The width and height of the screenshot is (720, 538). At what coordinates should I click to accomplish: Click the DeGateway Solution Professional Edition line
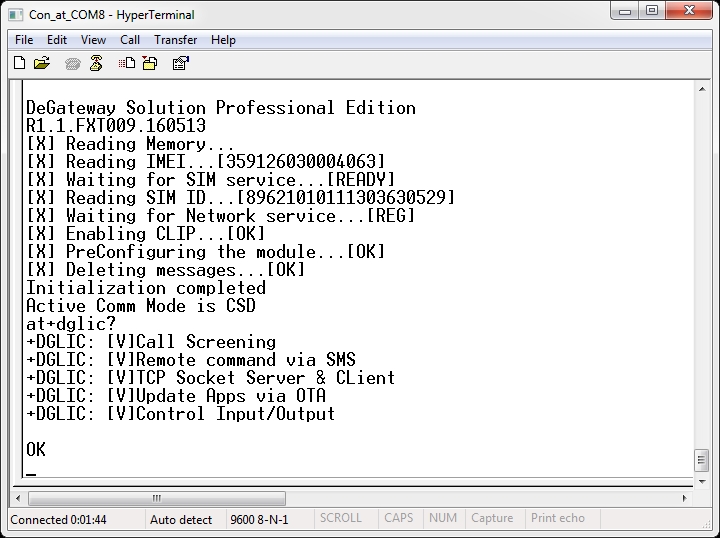(221, 108)
